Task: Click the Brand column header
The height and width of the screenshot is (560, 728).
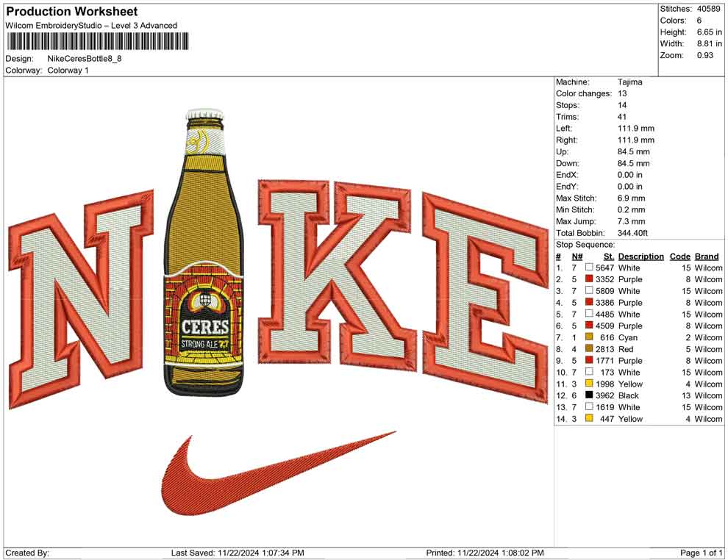Action: (707, 256)
